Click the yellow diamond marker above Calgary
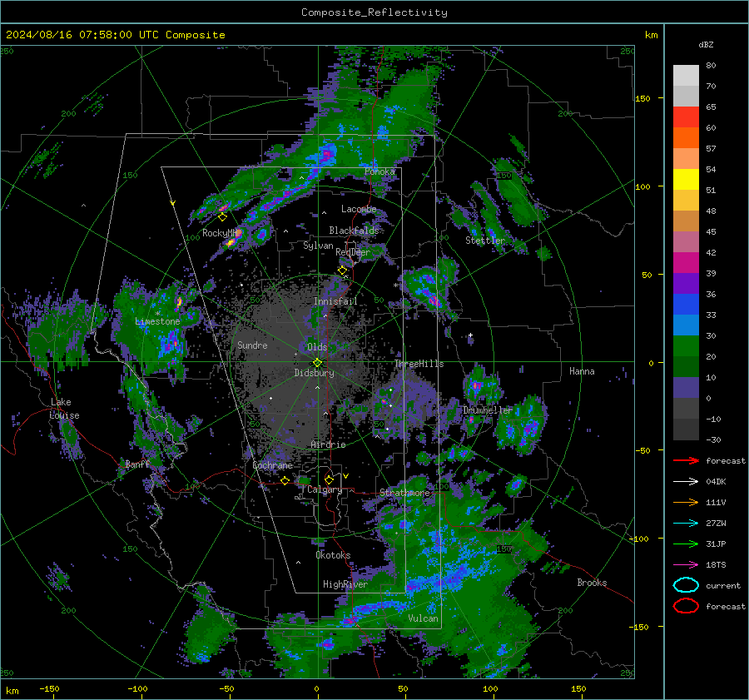Screen dimensions: 749x700 point(329,479)
